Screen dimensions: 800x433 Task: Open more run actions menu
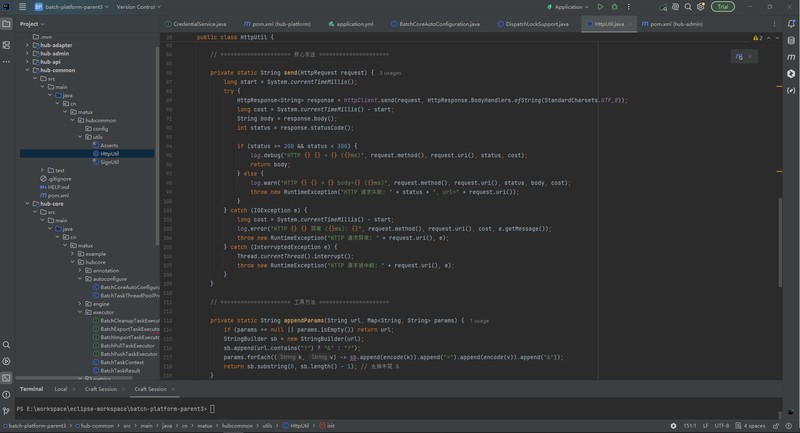tap(629, 7)
